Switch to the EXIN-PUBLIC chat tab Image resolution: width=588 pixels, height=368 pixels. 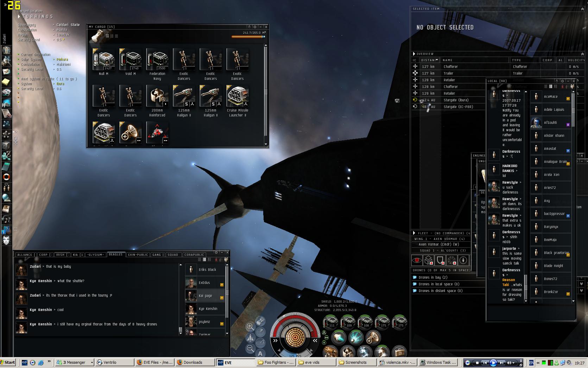tap(138, 255)
